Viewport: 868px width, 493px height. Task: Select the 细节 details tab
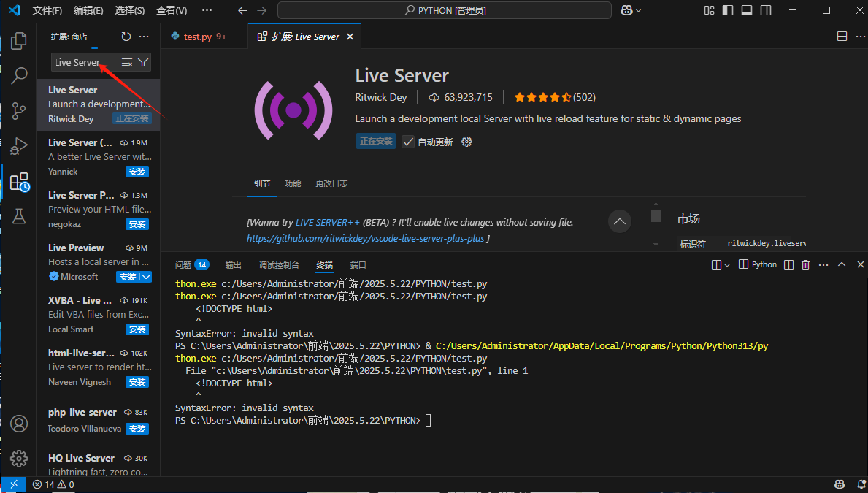(x=262, y=183)
